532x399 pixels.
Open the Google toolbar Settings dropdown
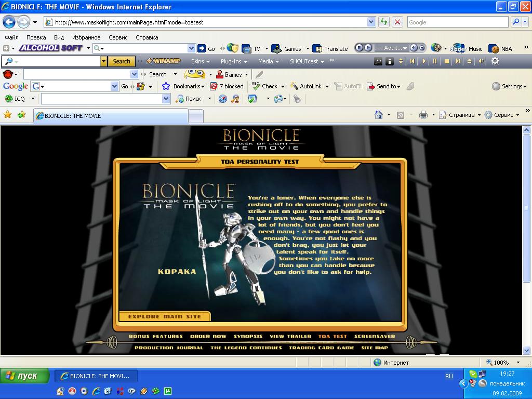coord(509,86)
